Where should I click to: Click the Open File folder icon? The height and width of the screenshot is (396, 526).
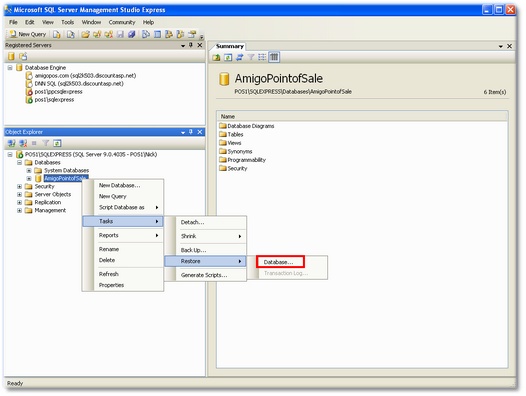pos(86,34)
